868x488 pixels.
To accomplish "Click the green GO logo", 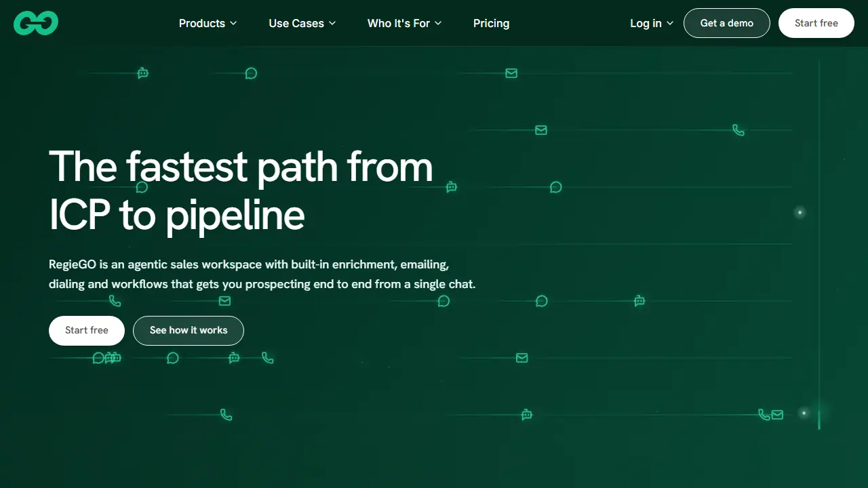I will (36, 23).
